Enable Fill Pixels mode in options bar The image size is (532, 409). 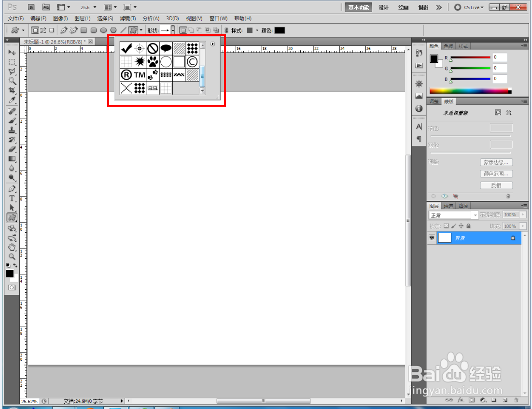pos(52,30)
